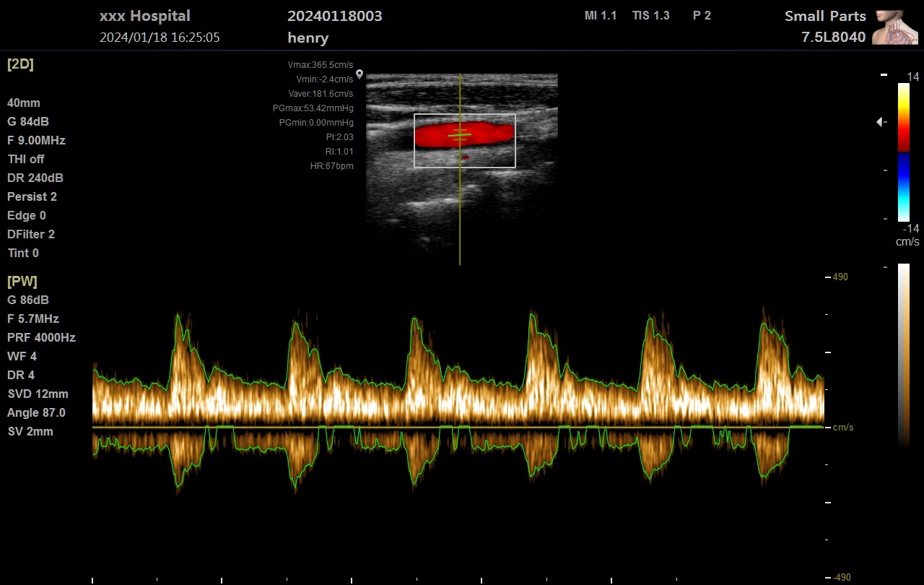Click the Doppler spectrum baseline at cm/s
This screenshot has height=585, width=924.
[462, 427]
